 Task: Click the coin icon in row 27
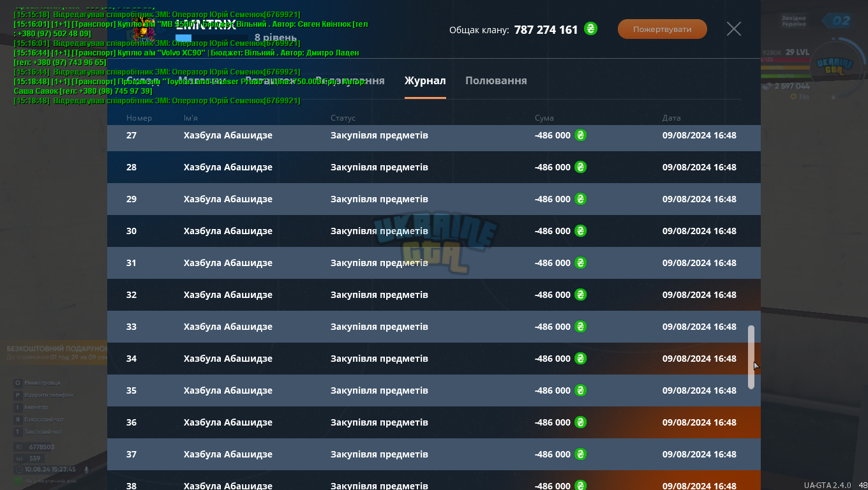580,135
